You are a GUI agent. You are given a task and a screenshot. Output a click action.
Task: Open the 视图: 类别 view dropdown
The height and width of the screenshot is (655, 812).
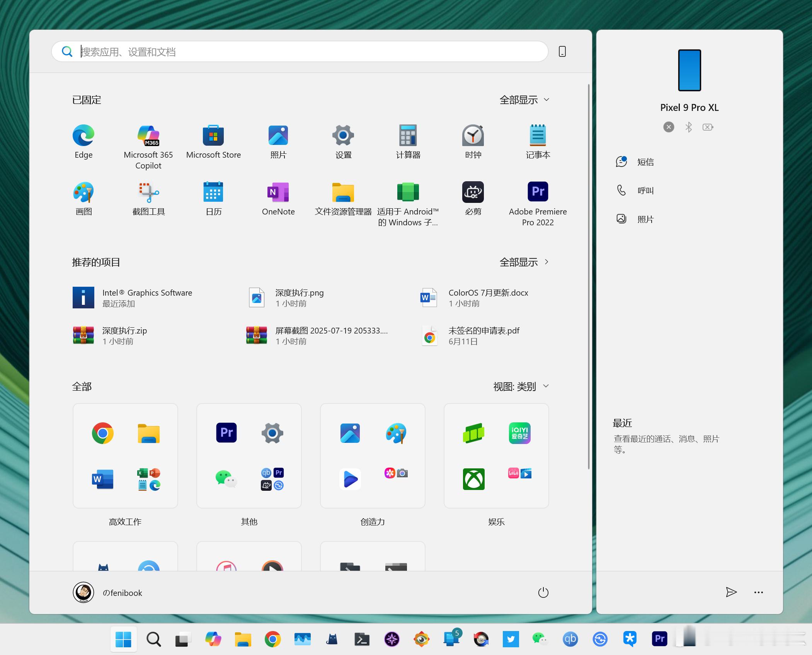point(521,386)
